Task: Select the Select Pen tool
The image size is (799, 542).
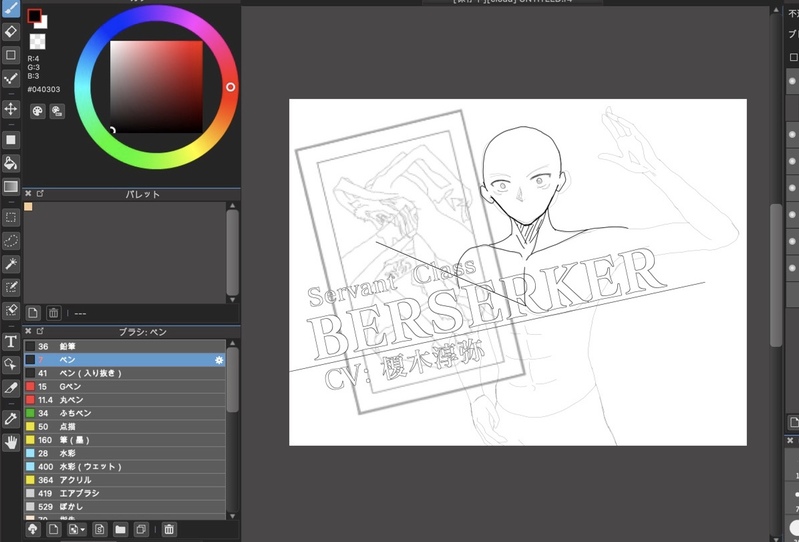Action: pos(11,287)
